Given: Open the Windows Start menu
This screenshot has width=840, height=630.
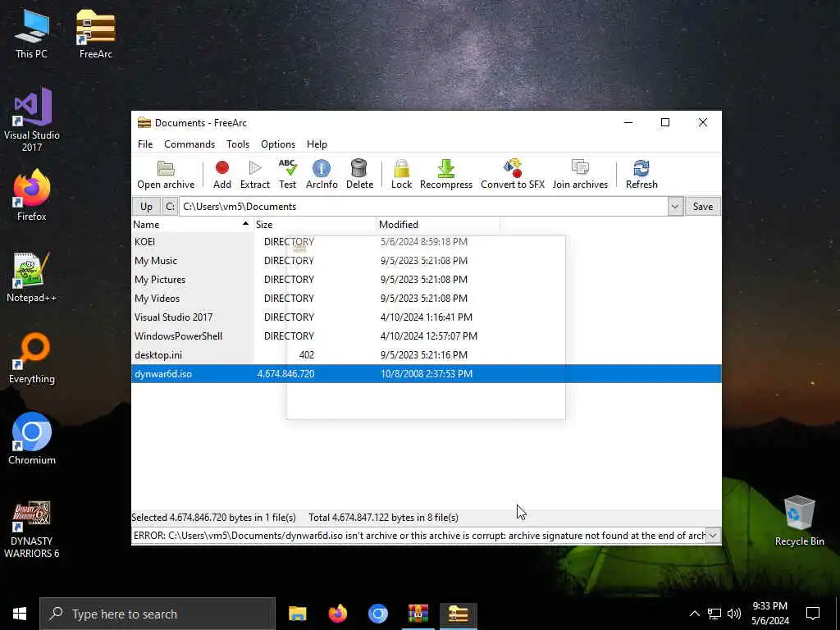Looking at the screenshot, I should click(20, 614).
